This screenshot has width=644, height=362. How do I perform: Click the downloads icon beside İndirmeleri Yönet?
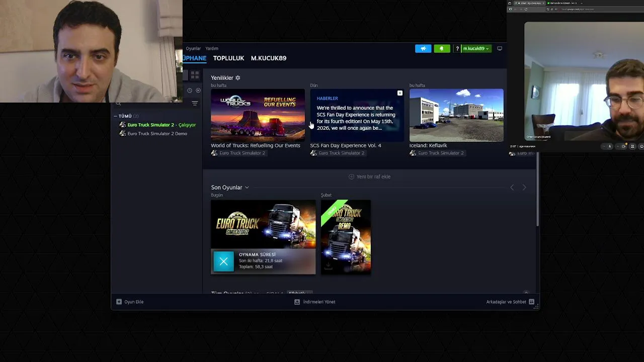(297, 302)
